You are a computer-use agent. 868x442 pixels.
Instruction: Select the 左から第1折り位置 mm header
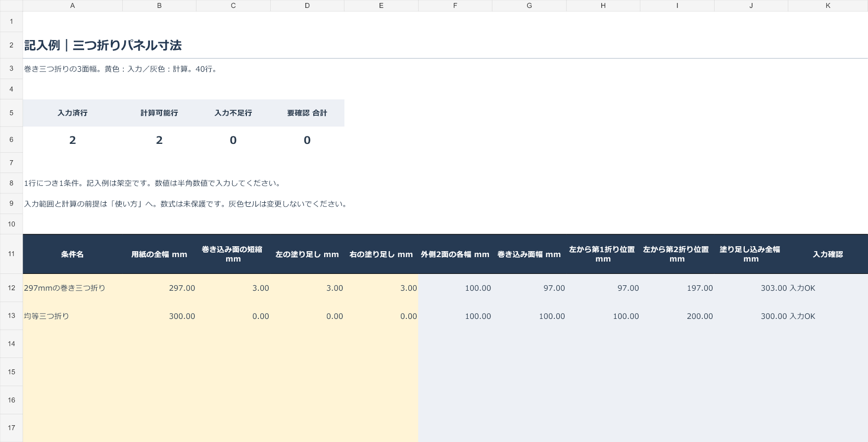pyautogui.click(x=603, y=254)
